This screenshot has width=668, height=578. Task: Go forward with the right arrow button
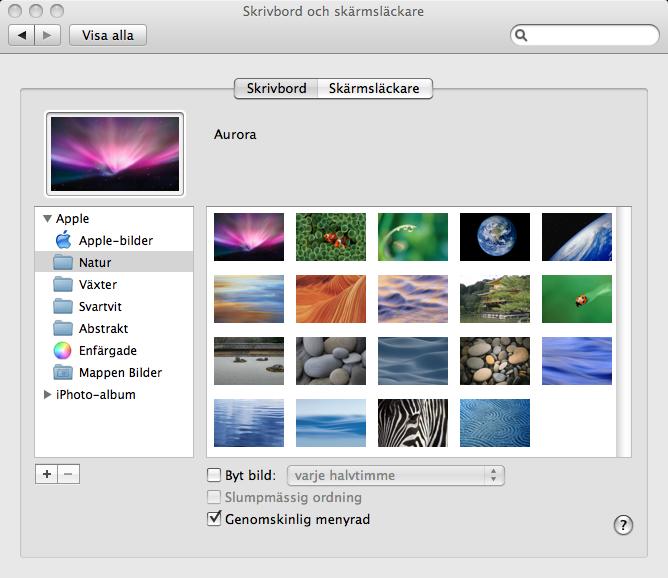pos(47,35)
